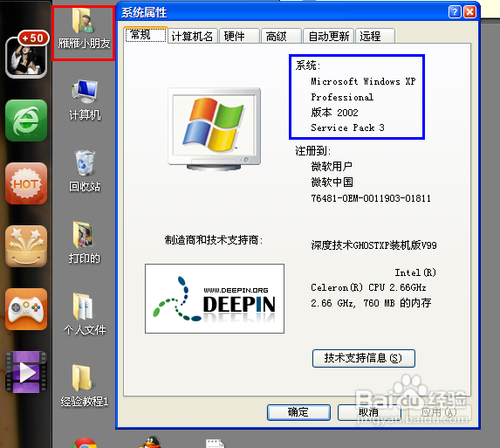Click the QQ penguin icon at the bottom of the desktop

151,443
